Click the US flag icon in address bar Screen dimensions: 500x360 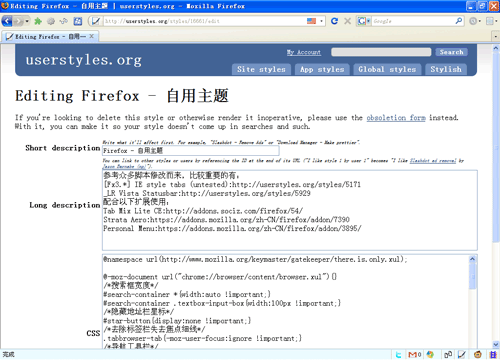[311, 21]
